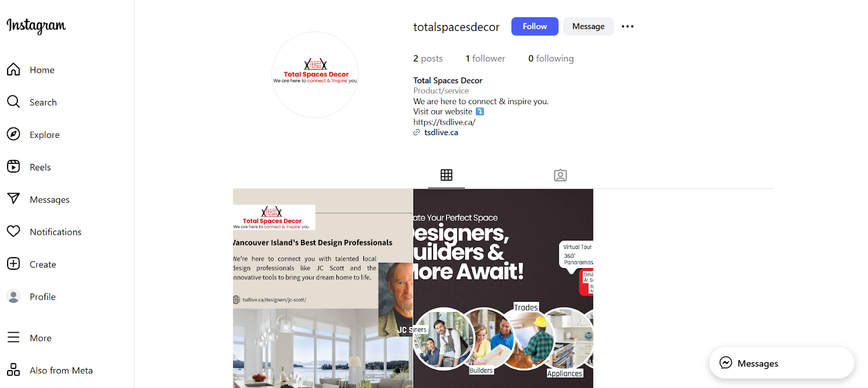Open the Create plus icon
The height and width of the screenshot is (388, 868).
pos(14,264)
